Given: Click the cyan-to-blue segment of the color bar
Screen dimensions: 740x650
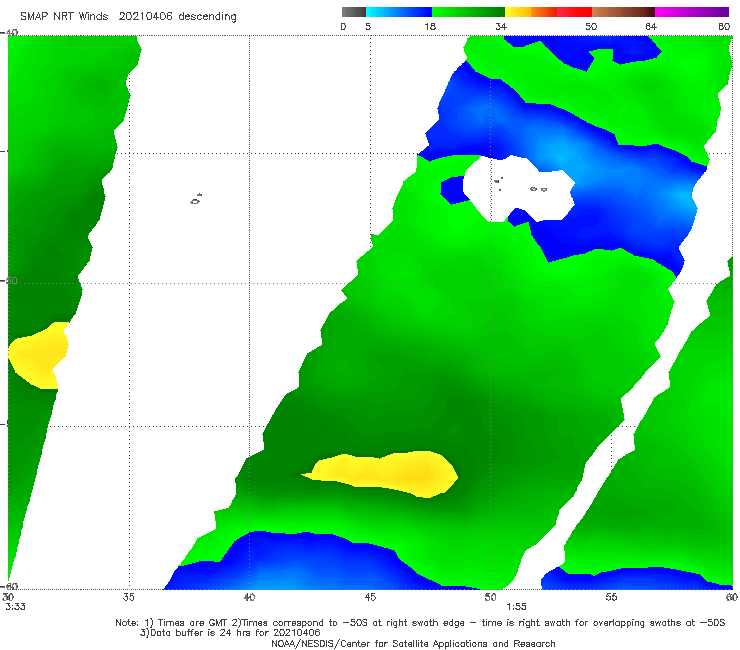Looking at the screenshot, I should [x=399, y=12].
